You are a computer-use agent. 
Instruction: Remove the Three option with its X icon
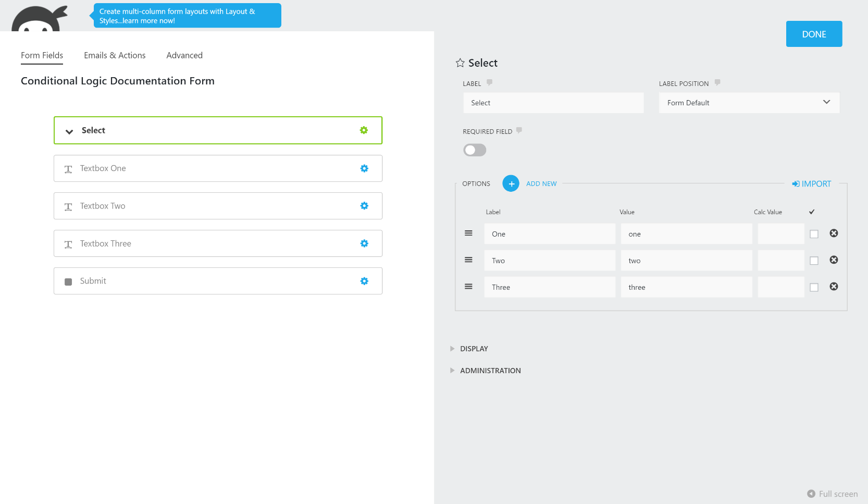point(834,287)
